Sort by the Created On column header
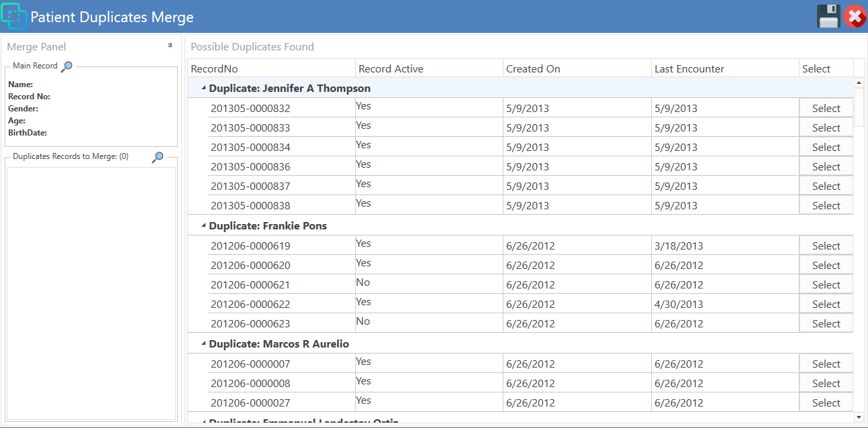Screen dimensions: 868x428 577,68
